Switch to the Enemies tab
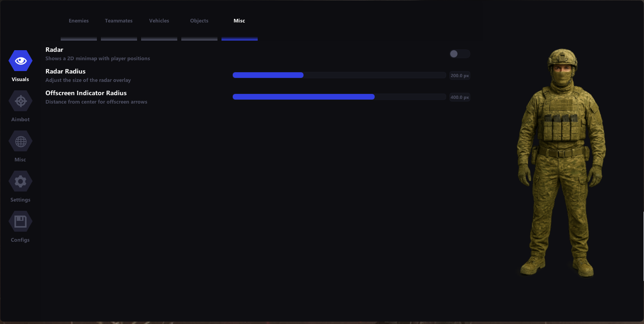The height and width of the screenshot is (324, 644). 79,21
